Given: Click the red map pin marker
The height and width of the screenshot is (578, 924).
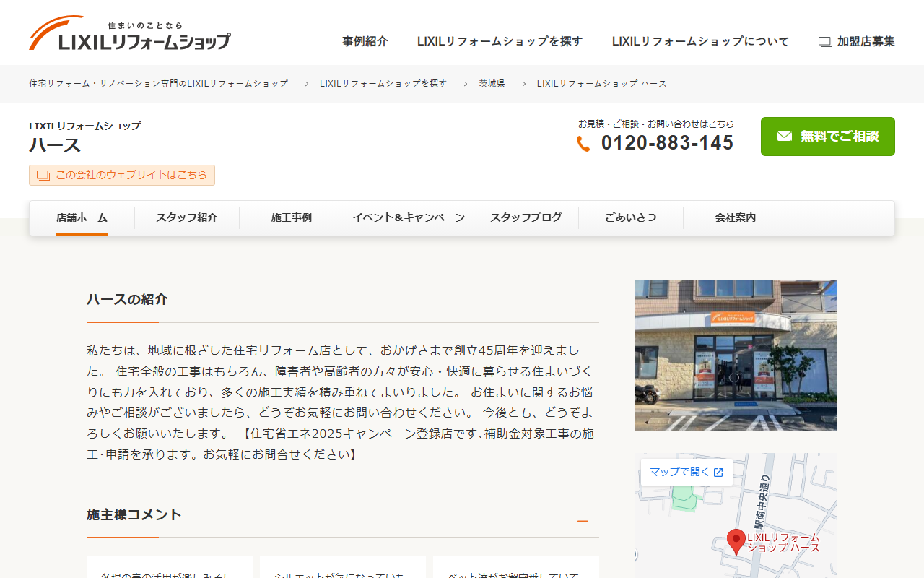Looking at the screenshot, I should point(736,542).
